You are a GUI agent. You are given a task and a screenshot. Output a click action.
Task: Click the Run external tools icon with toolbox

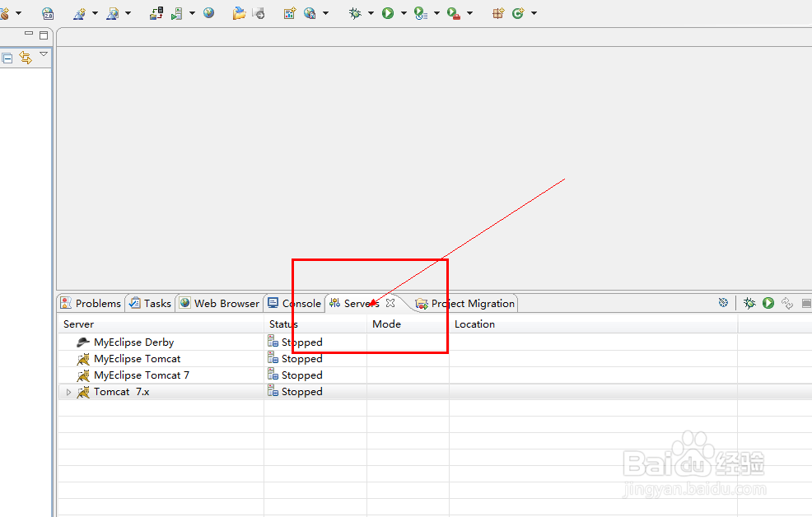point(454,13)
